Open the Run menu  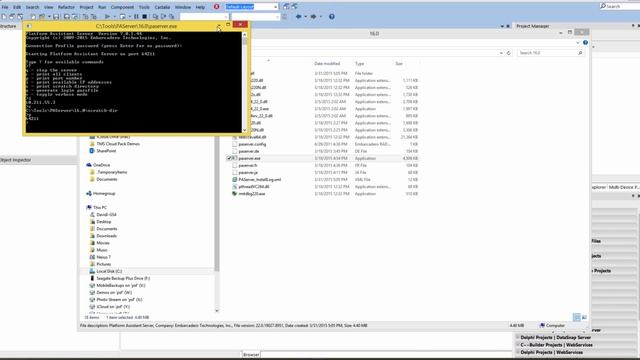[x=102, y=7]
